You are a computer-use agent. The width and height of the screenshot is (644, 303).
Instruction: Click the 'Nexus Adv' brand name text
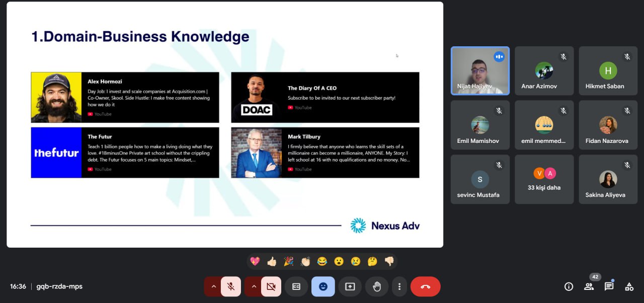coord(395,225)
